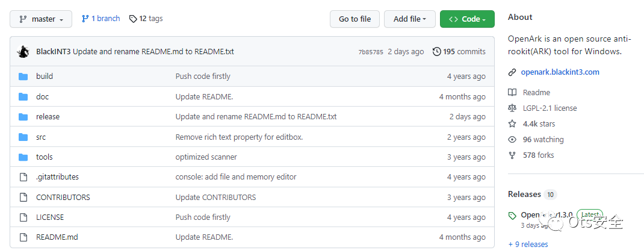Open the latest commit message link

click(153, 52)
